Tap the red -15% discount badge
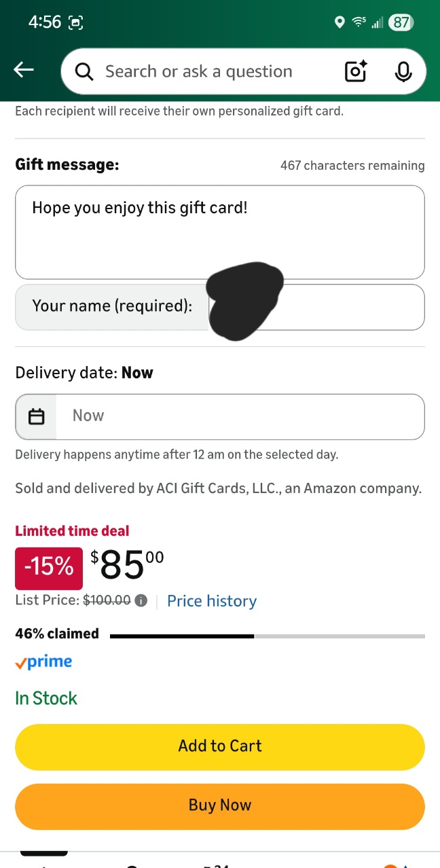Screen dimensions: 440x868 [x=49, y=567]
